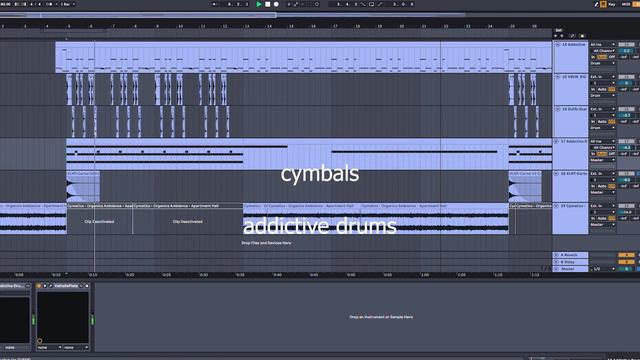Open Drum output menu on track 14
Image resolution: width=640 pixels, height=360 pixels.
click(602, 63)
